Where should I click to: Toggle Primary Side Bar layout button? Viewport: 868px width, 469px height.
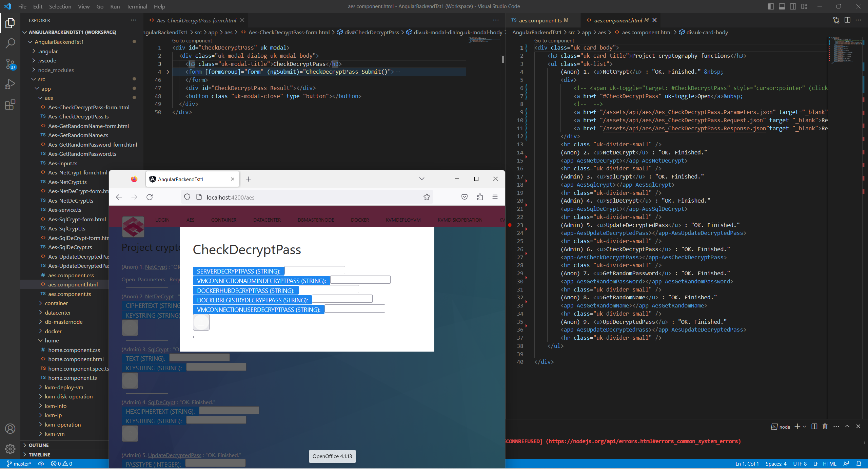771,6
